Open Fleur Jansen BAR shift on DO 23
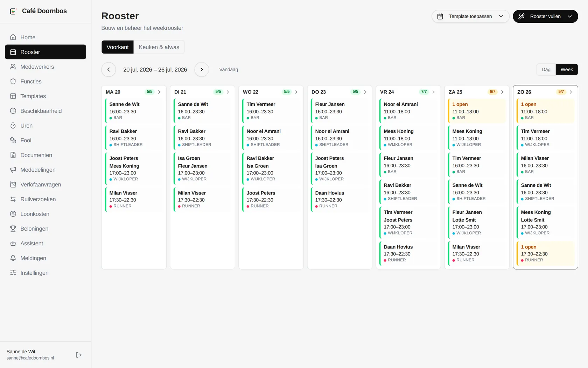The image size is (588, 368). tap(339, 111)
